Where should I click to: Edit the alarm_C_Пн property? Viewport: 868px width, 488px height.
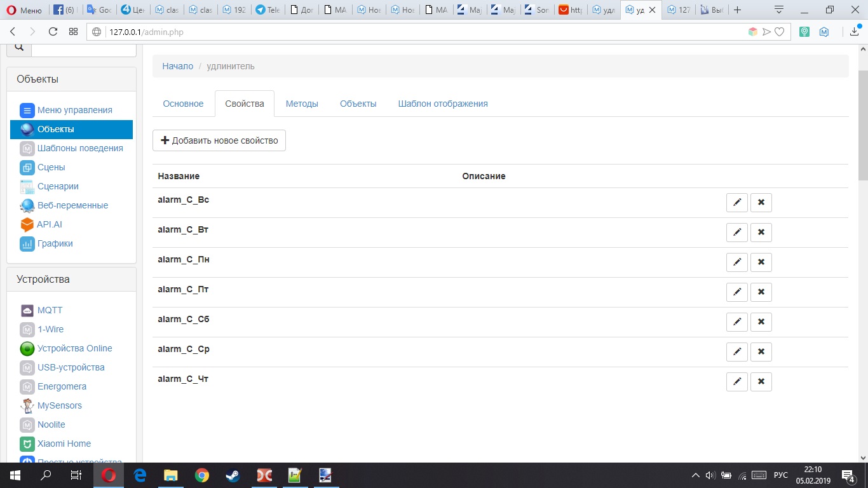click(x=737, y=262)
